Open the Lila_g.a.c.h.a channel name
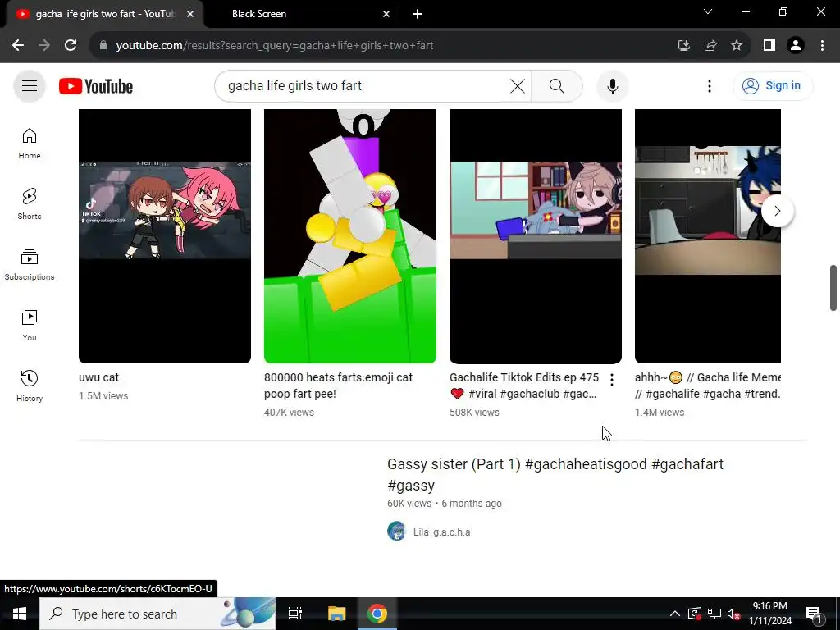Viewport: 840px width, 630px height. pyautogui.click(x=442, y=532)
